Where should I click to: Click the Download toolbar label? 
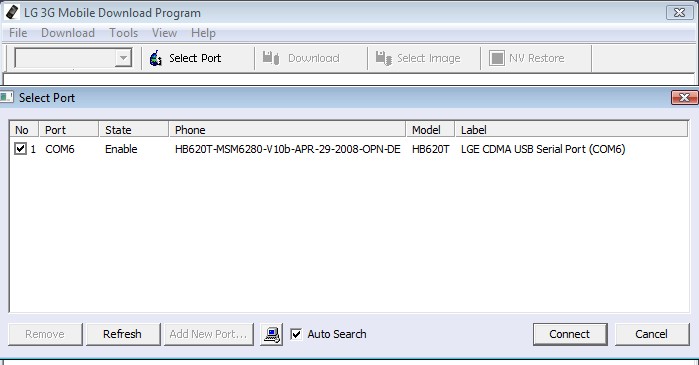314,58
